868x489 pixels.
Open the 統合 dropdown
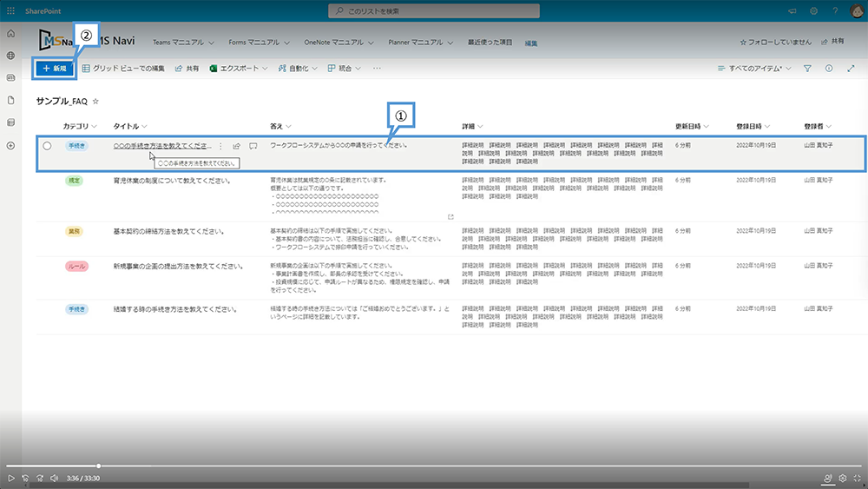click(x=345, y=69)
